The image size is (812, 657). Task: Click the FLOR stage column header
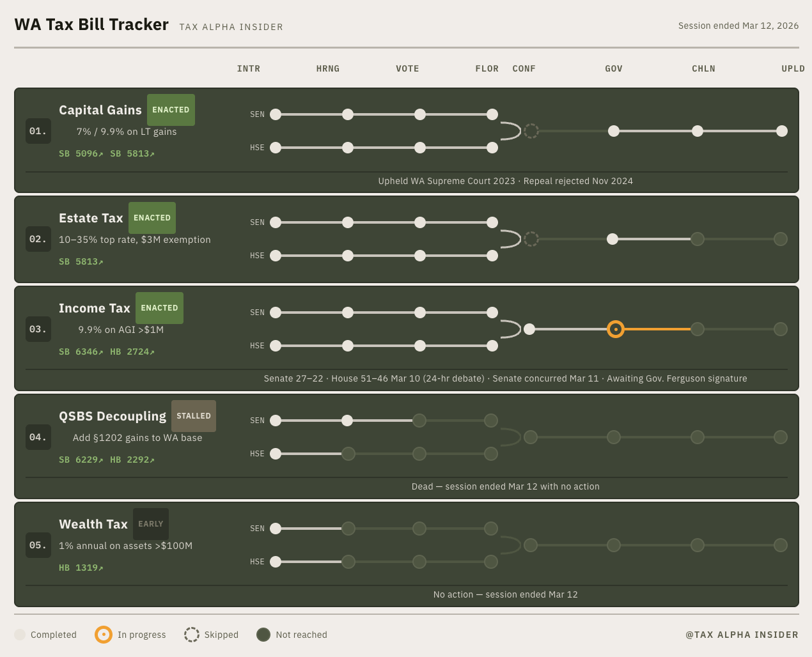pyautogui.click(x=487, y=68)
